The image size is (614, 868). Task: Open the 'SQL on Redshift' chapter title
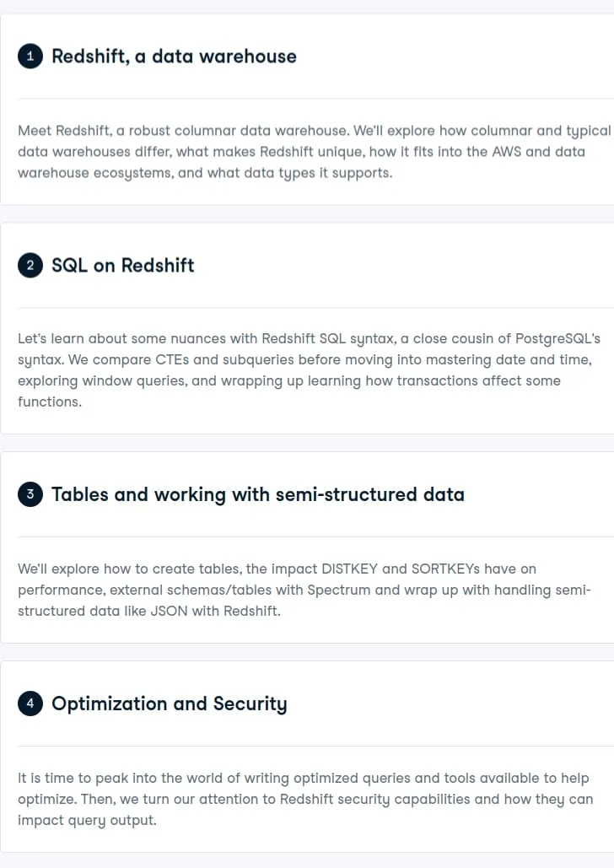point(123,266)
